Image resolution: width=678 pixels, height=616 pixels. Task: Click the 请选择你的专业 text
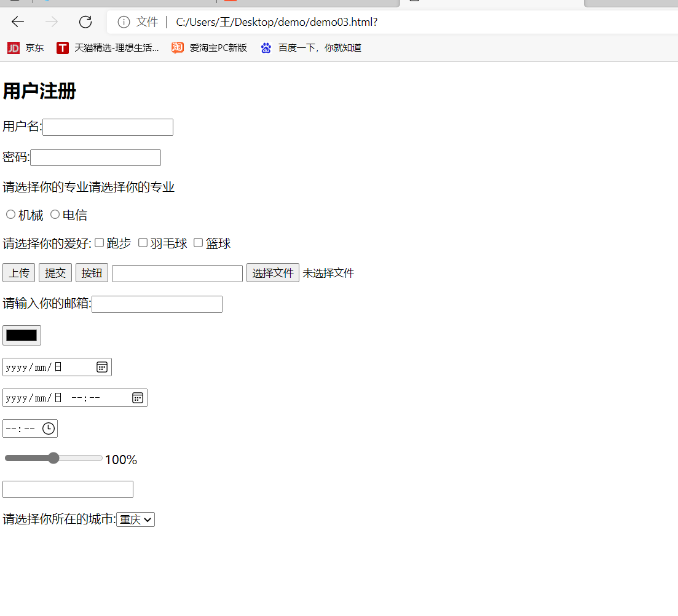[x=89, y=188]
